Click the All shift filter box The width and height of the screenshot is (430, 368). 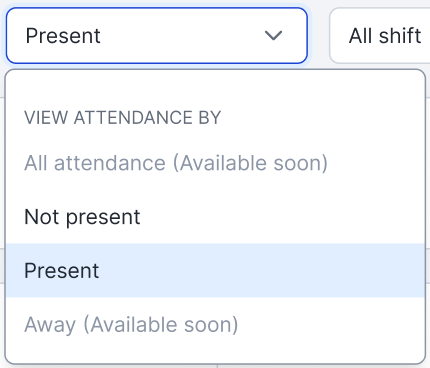pos(380,36)
